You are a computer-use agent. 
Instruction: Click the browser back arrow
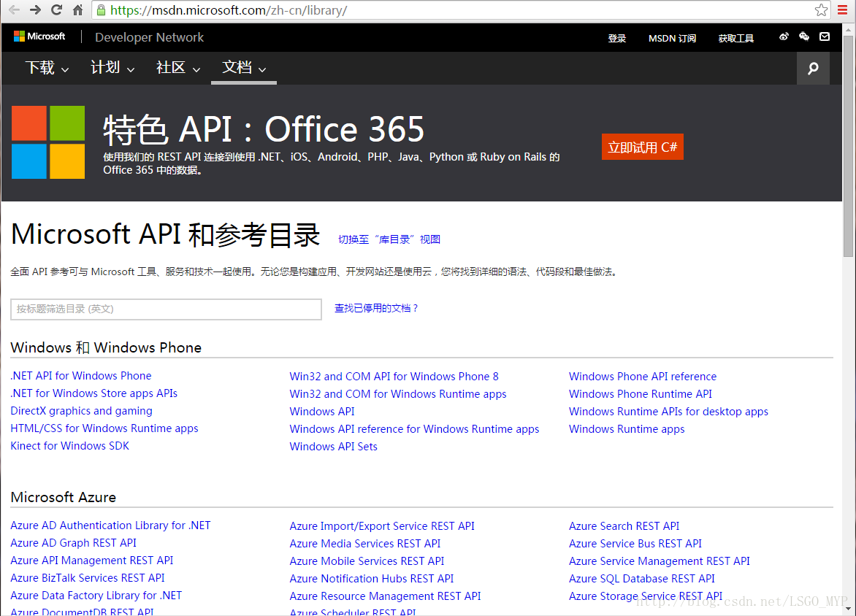click(14, 9)
